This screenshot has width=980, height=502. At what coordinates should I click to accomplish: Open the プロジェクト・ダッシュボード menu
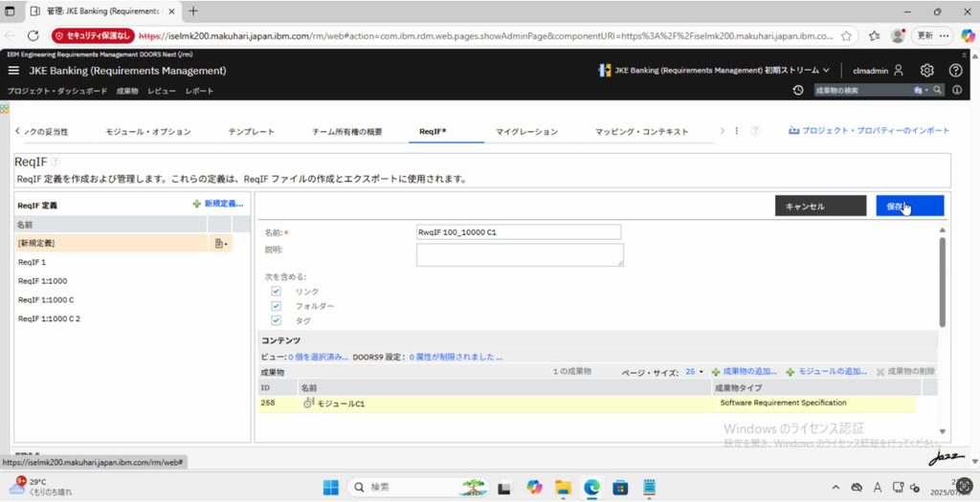coord(57,91)
